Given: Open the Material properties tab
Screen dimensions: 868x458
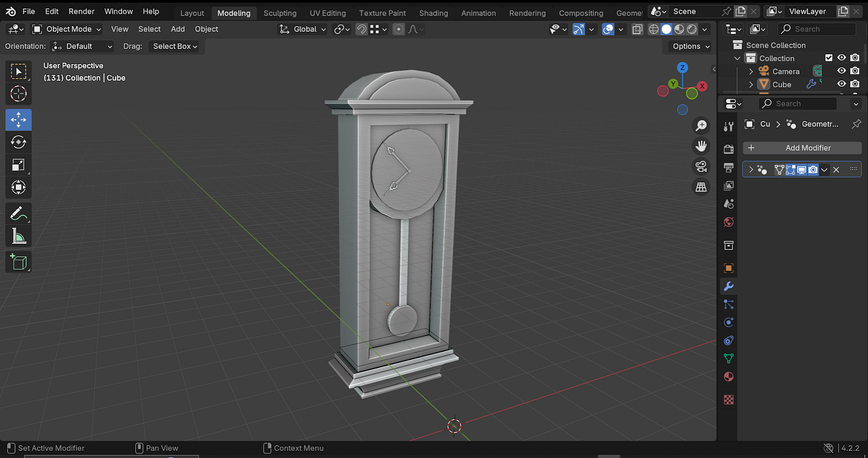Looking at the screenshot, I should coord(728,377).
